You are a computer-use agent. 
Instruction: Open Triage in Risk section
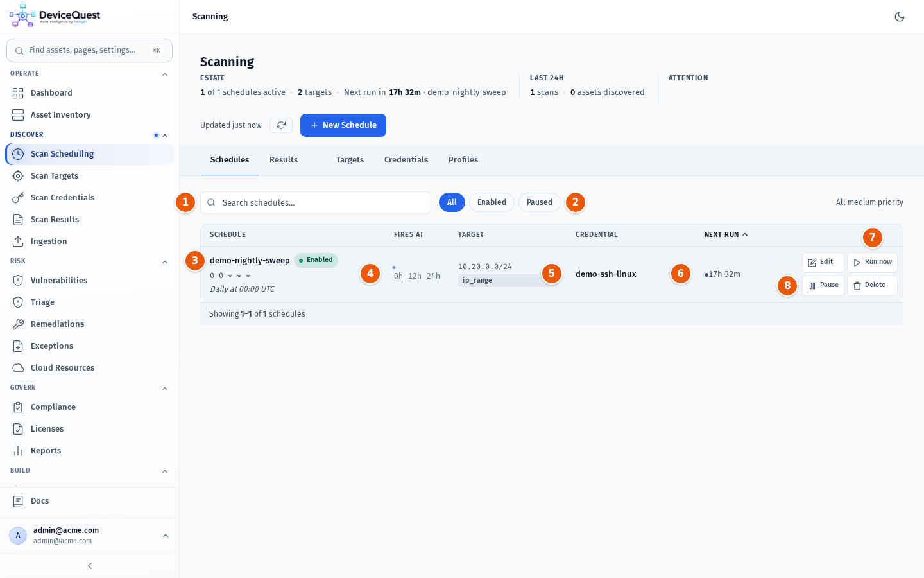90,302
